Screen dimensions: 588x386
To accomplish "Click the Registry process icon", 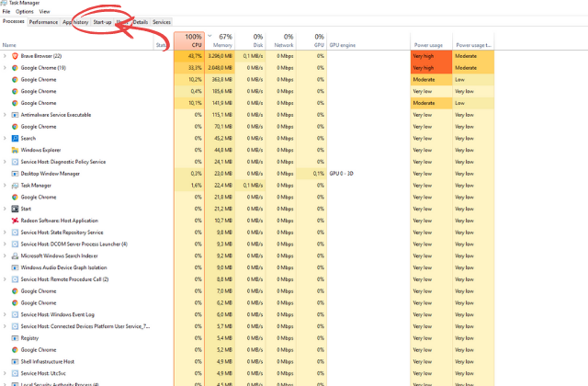I will 15,338.
